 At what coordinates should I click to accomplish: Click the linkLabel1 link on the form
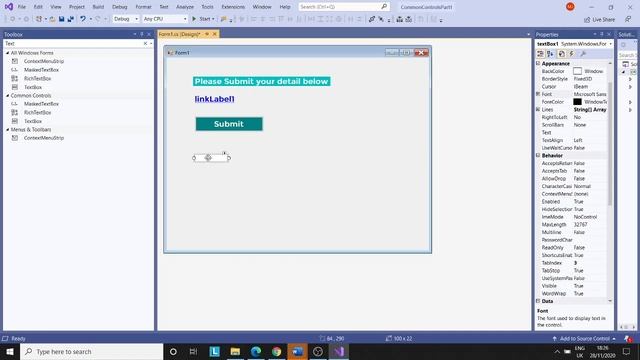[215, 99]
